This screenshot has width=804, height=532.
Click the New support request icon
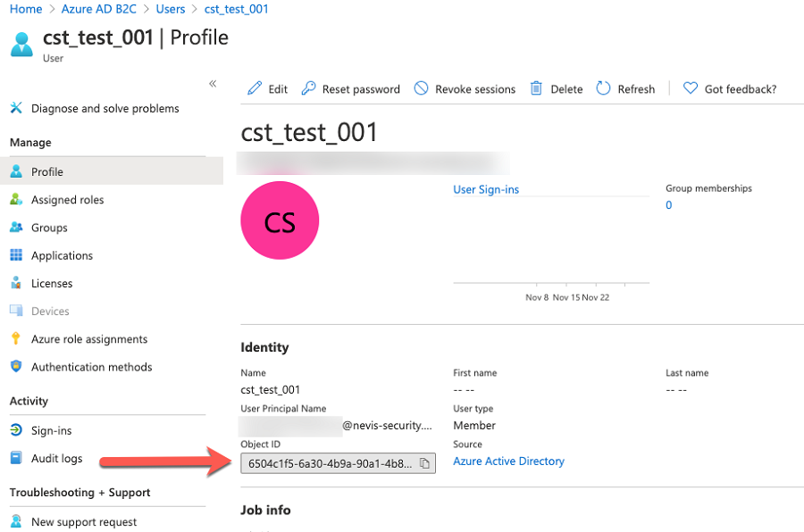[x=16, y=521]
